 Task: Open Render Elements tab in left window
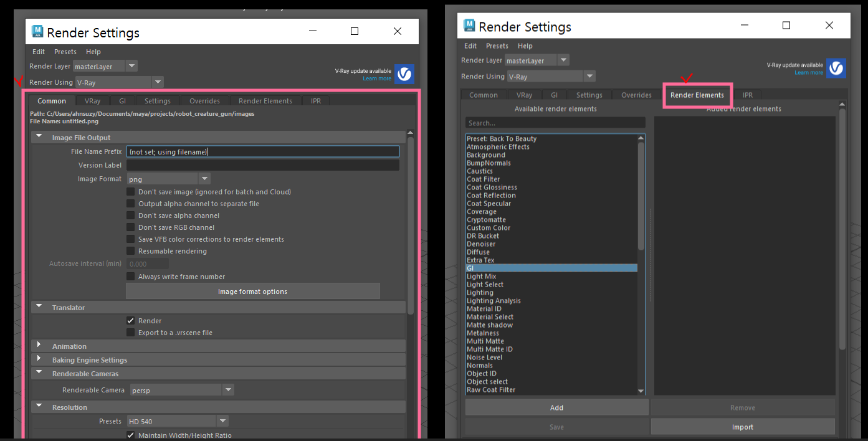(x=265, y=101)
